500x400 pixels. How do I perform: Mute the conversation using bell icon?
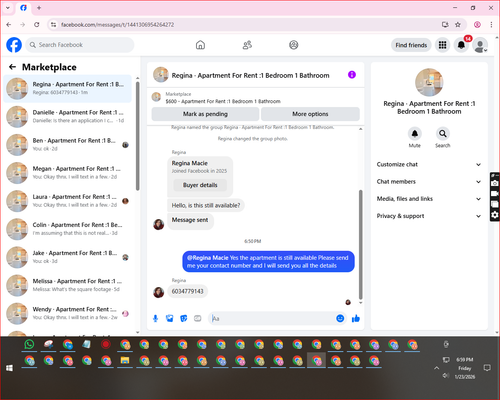point(415,134)
